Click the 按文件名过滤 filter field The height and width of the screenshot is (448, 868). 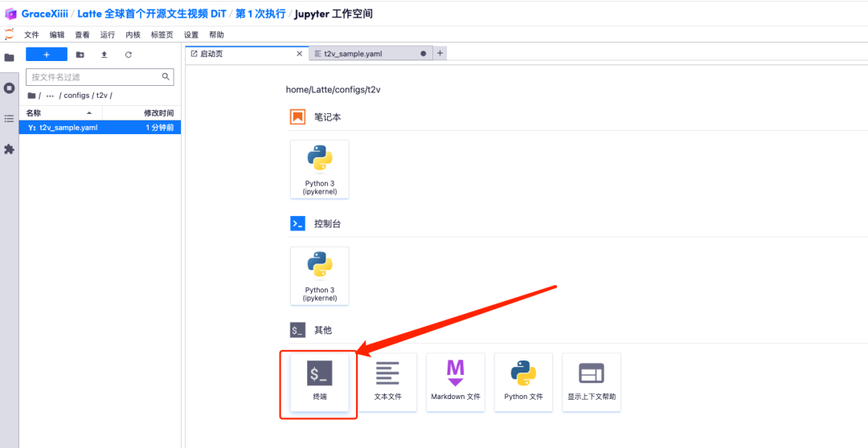coord(94,77)
